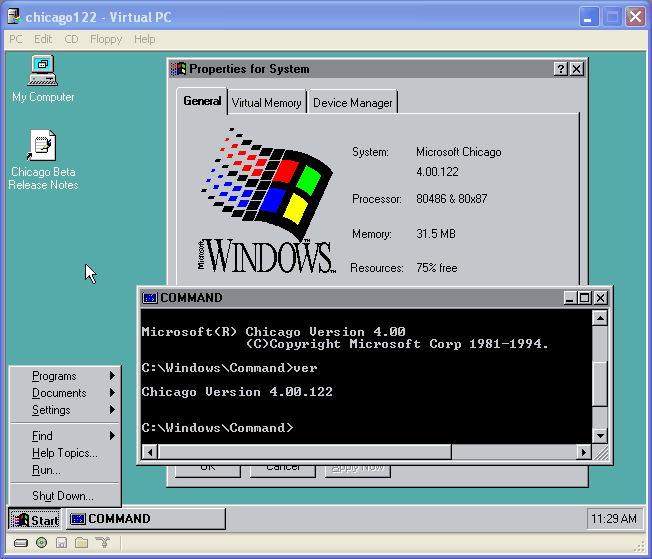Switch to the Device Manager tab
652x559 pixels.
click(x=353, y=102)
